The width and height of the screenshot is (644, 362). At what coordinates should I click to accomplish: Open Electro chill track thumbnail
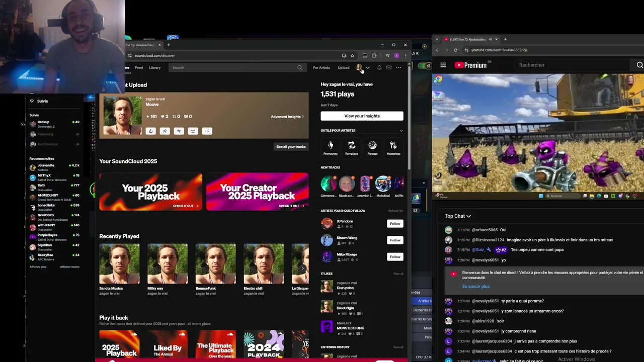point(264,264)
